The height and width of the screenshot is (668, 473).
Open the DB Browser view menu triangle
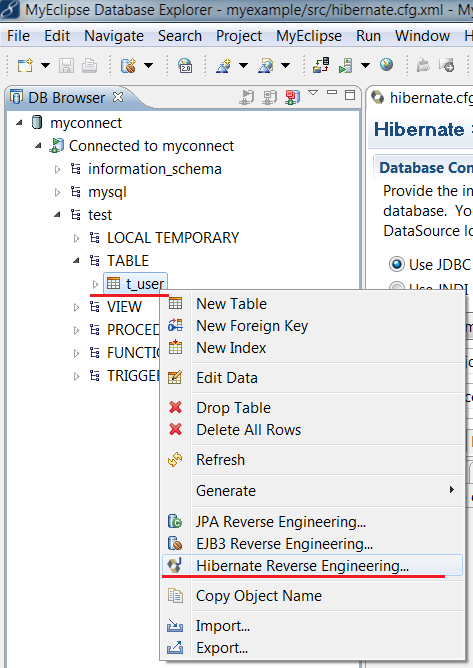(x=313, y=93)
